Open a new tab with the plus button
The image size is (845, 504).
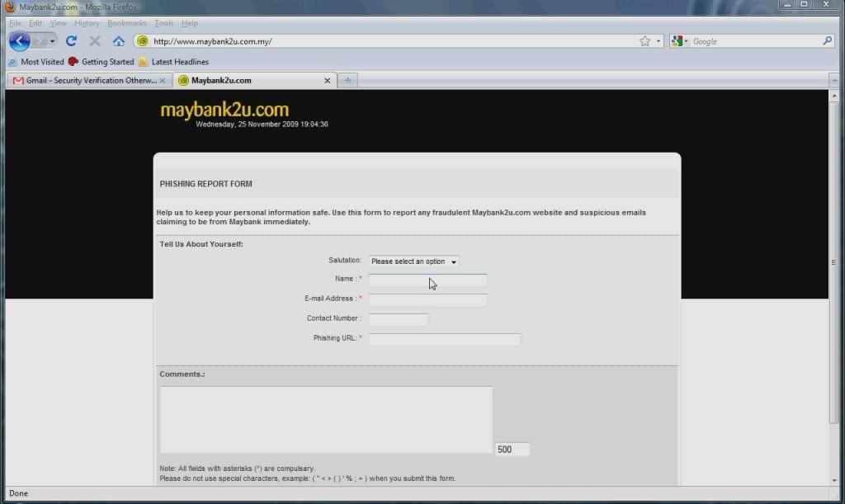tap(347, 80)
